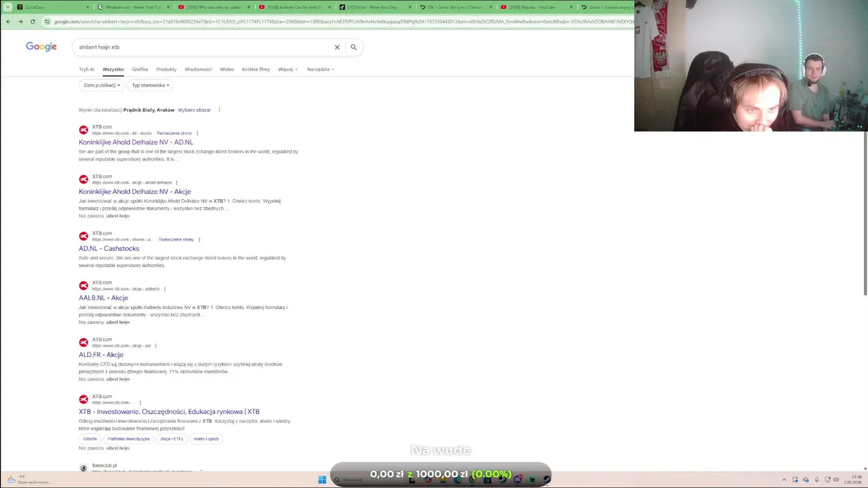This screenshot has width=868, height=488.
Task: Show hidden system tray icons
Action: click(785, 480)
